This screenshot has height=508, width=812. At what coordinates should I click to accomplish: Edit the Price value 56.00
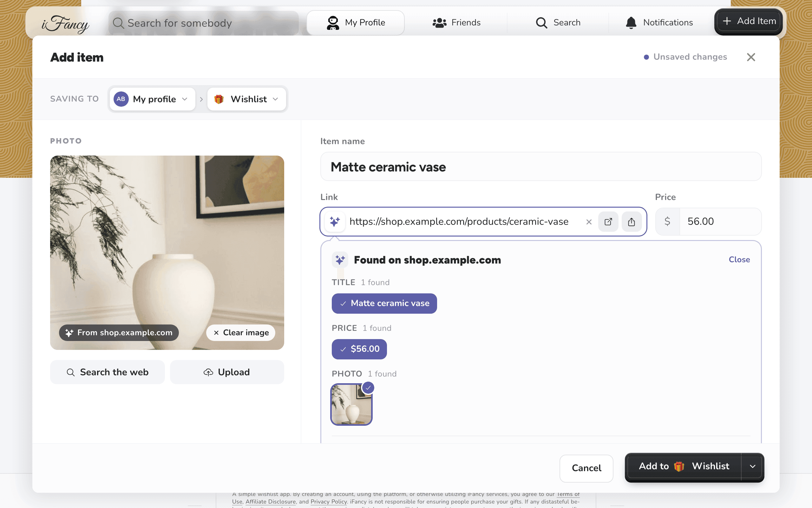[720, 221]
